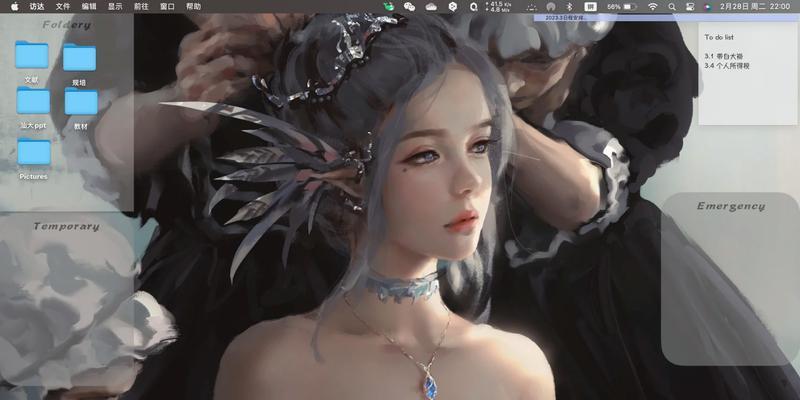The image size is (800, 400).
Task: Select the Pictures folder
Action: click(34, 151)
